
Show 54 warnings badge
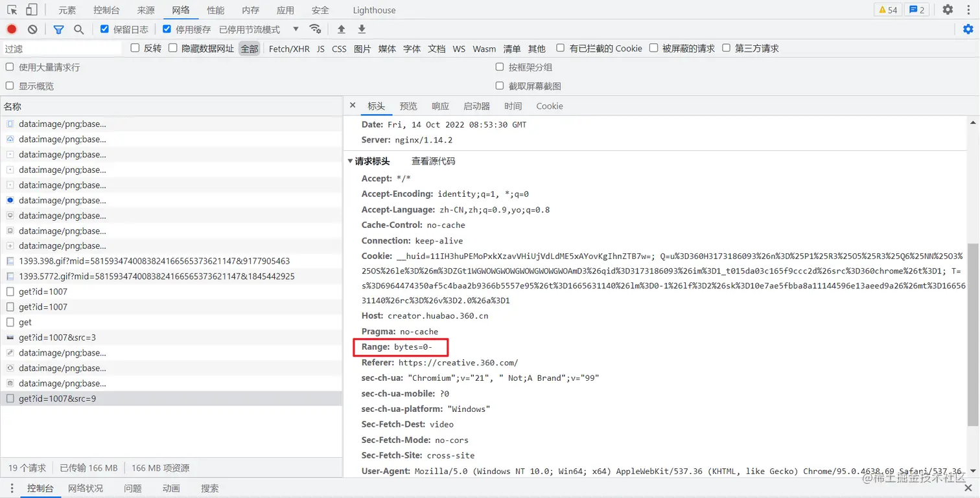pos(887,10)
